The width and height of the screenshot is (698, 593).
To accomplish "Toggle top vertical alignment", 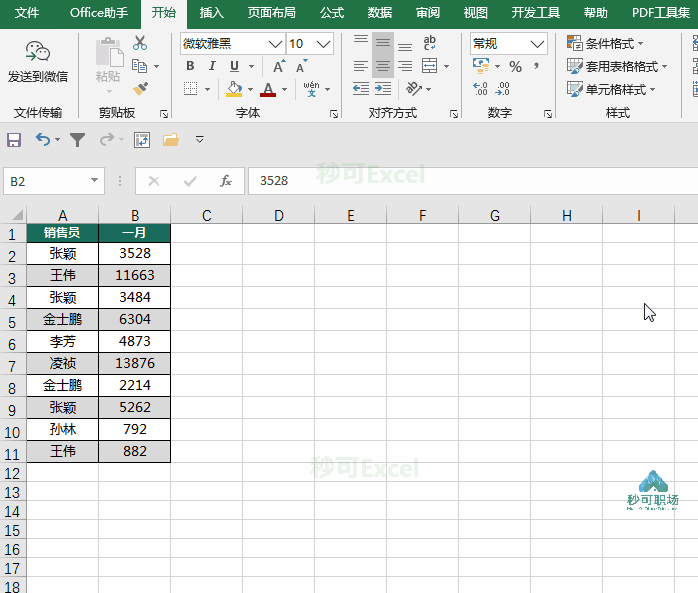I will (x=361, y=42).
